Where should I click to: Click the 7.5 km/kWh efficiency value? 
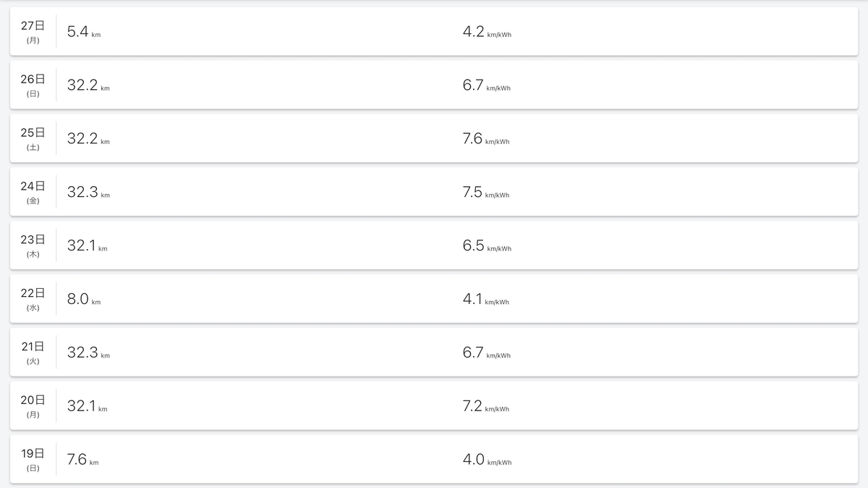tap(486, 193)
